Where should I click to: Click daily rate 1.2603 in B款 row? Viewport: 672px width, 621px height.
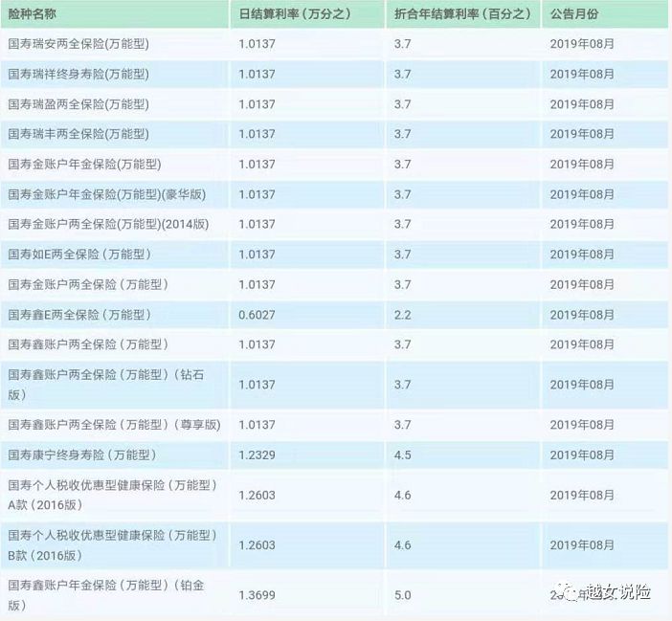tap(257, 545)
